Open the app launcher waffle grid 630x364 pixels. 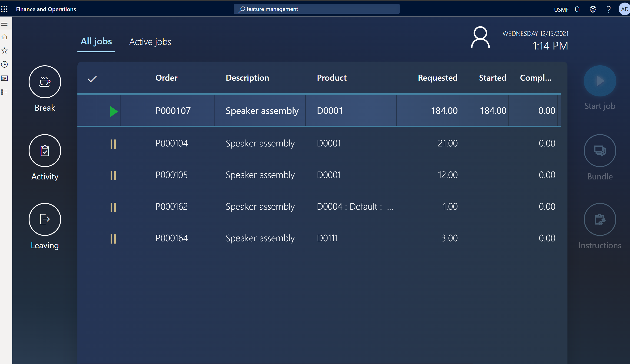pyautogui.click(x=4, y=9)
